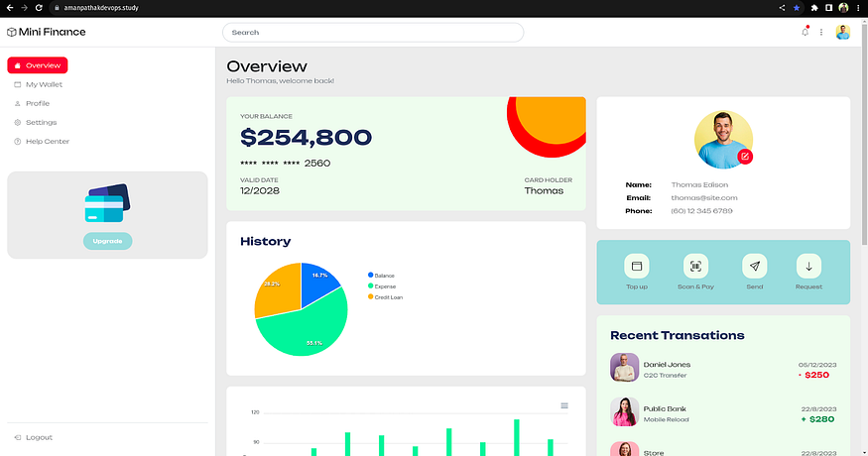This screenshot has height=456, width=868.
Task: Click the email thomas@site.com
Action: 704,197
